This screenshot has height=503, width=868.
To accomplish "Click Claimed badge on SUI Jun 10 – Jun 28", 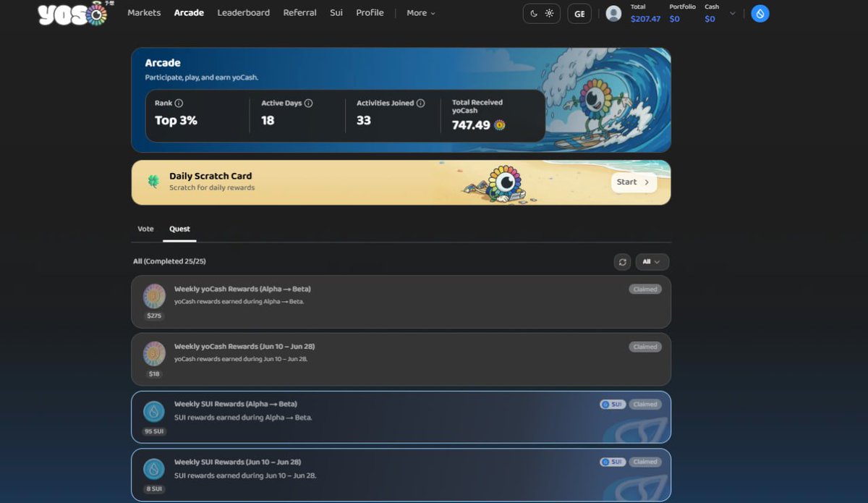I will [x=644, y=462].
